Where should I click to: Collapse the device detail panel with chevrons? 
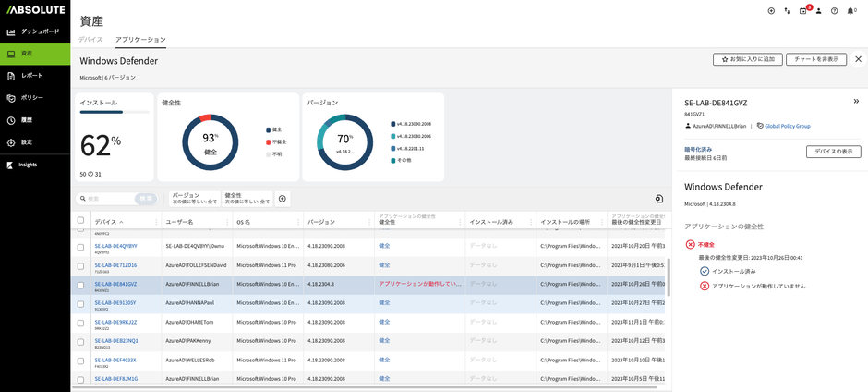click(856, 101)
